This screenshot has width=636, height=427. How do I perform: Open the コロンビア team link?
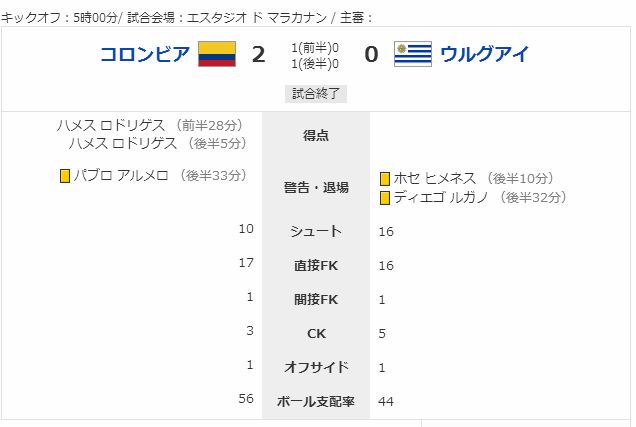(145, 54)
